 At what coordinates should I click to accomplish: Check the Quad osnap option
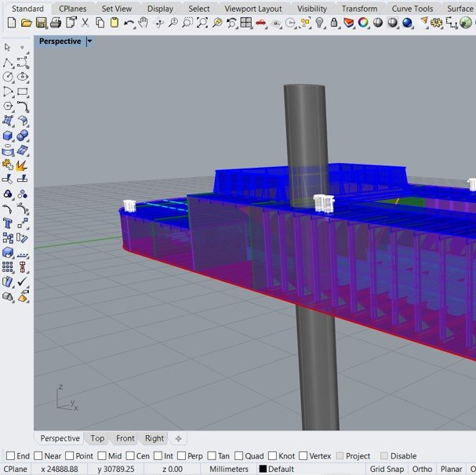242,456
